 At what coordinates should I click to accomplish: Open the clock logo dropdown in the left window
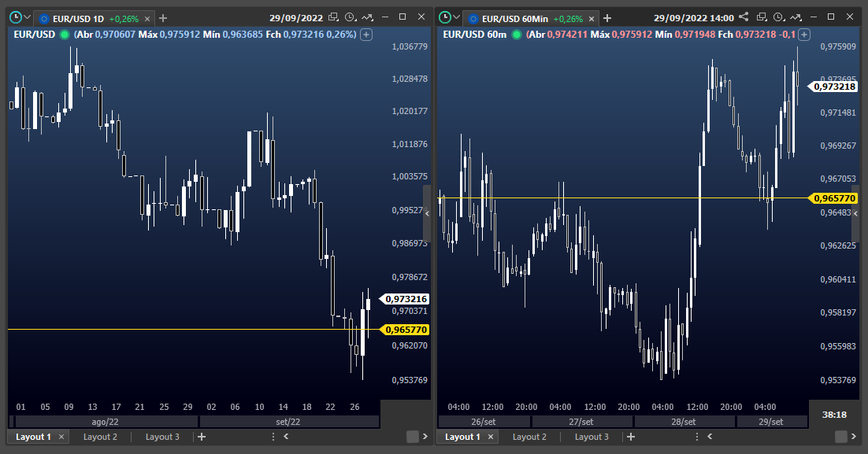tap(20, 17)
